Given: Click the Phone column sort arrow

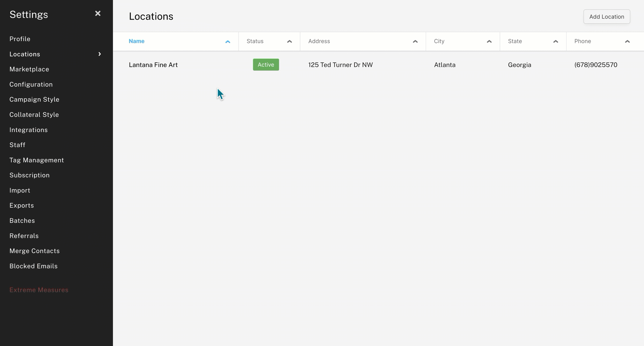Looking at the screenshot, I should pos(627,41).
